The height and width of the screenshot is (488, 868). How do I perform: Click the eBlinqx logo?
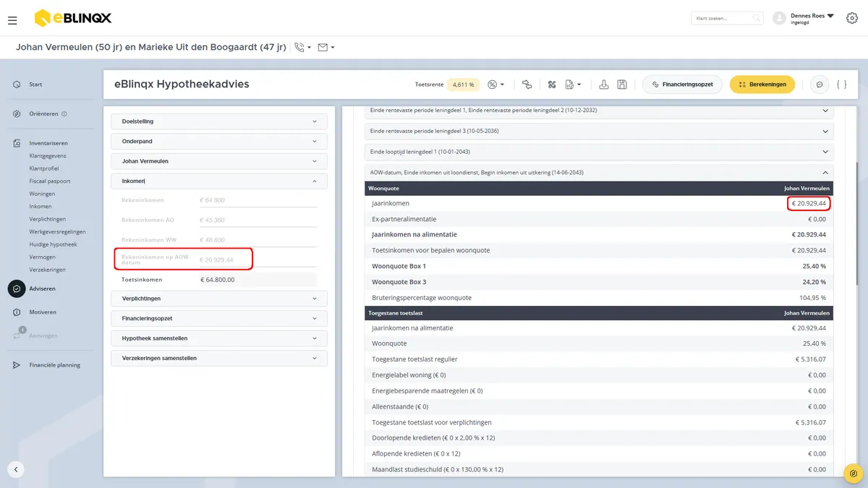(x=73, y=18)
